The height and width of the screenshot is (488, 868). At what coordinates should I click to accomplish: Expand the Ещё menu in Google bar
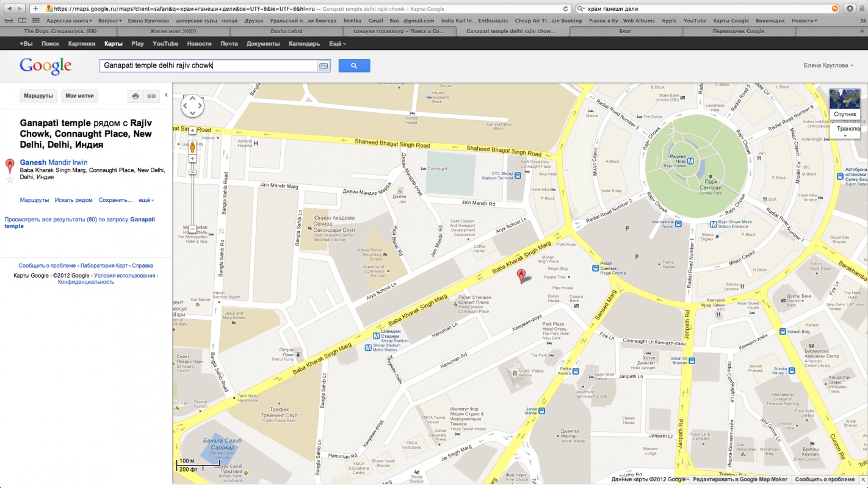pos(337,44)
